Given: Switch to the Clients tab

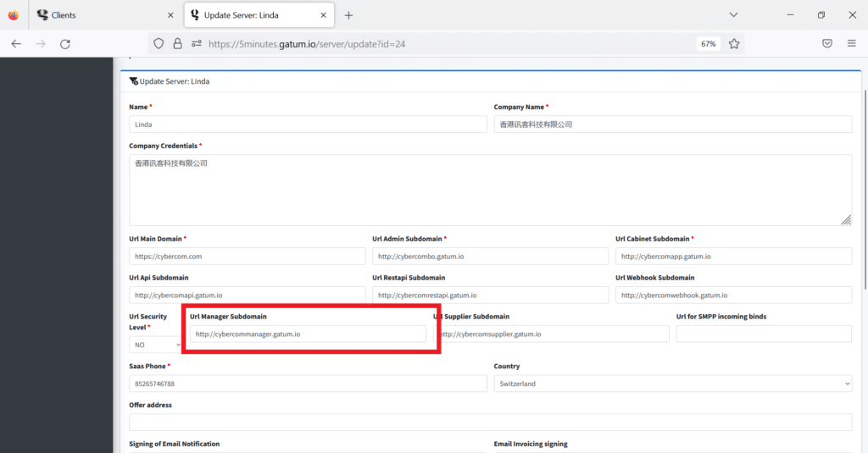Looking at the screenshot, I should [106, 15].
